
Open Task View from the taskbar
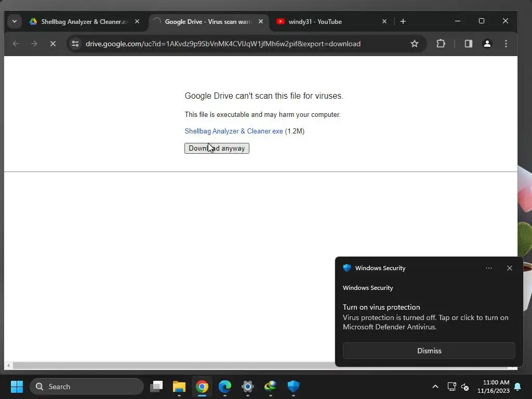click(156, 387)
